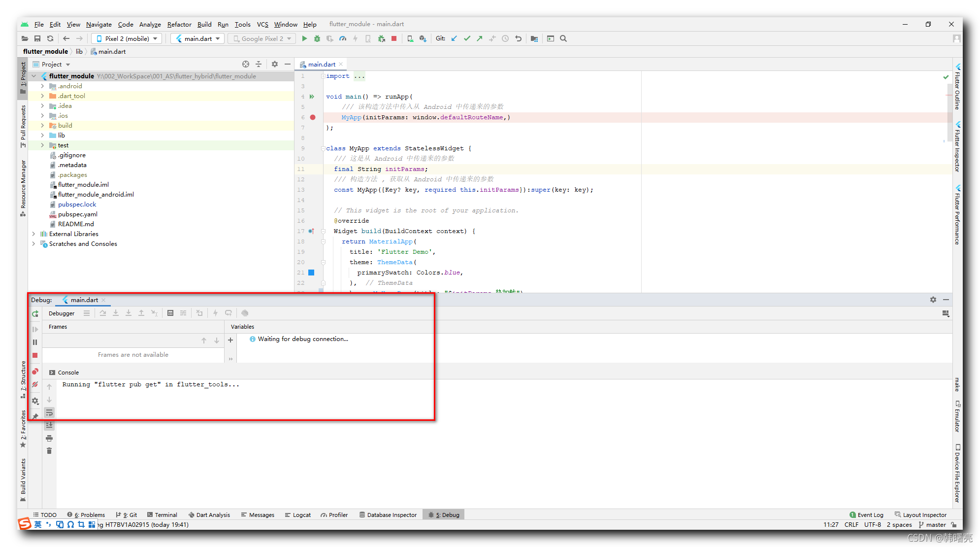
Task: Clear console with the trash icon
Action: pos(49,451)
